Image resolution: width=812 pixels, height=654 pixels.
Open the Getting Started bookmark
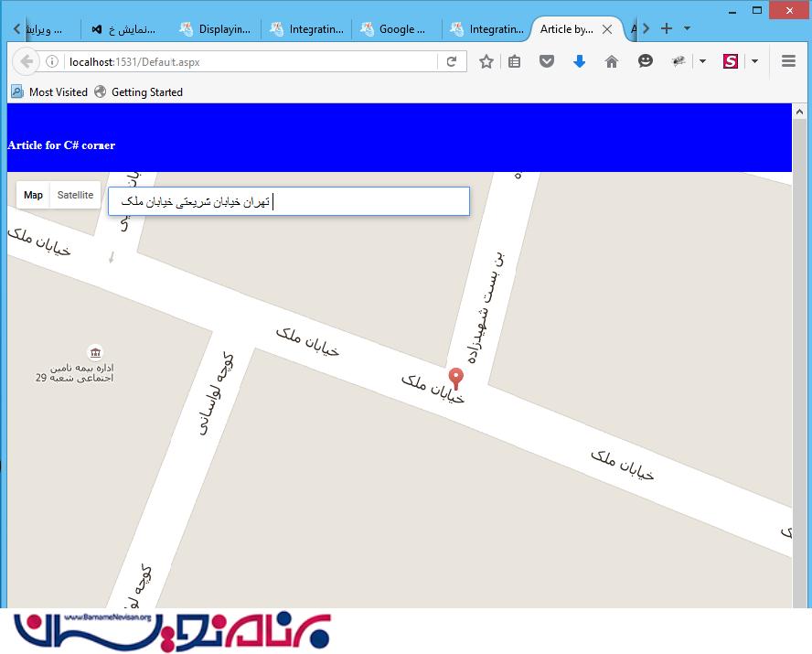(138, 92)
